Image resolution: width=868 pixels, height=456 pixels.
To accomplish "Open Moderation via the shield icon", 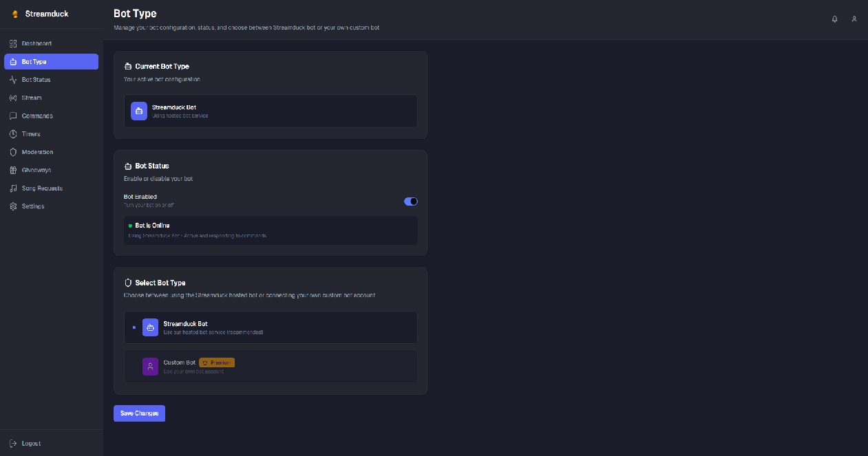I will click(x=13, y=152).
